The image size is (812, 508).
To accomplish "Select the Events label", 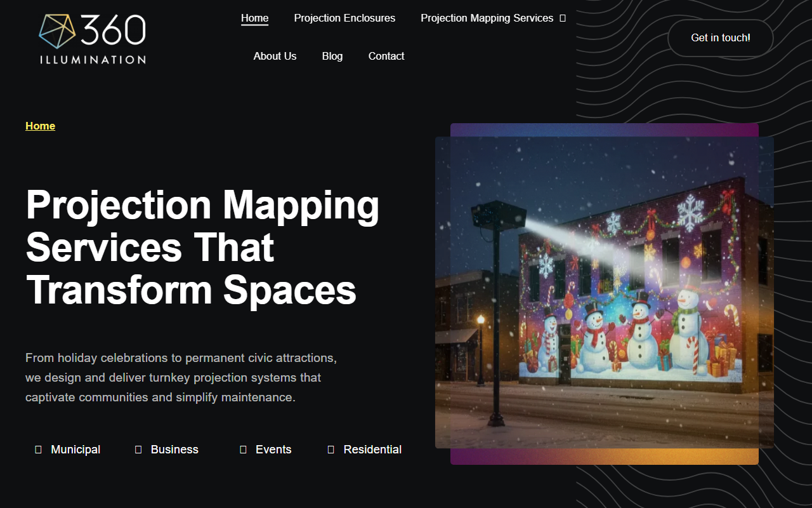I will [x=273, y=450].
